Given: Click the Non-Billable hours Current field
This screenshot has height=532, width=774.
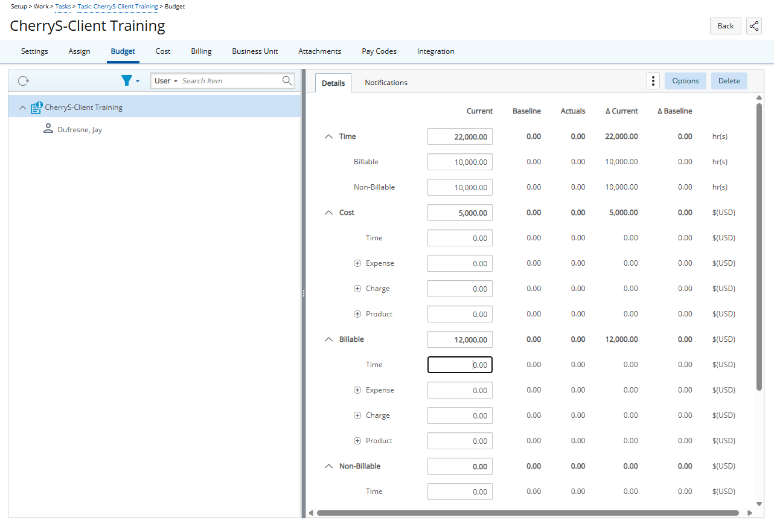Looking at the screenshot, I should (x=460, y=187).
